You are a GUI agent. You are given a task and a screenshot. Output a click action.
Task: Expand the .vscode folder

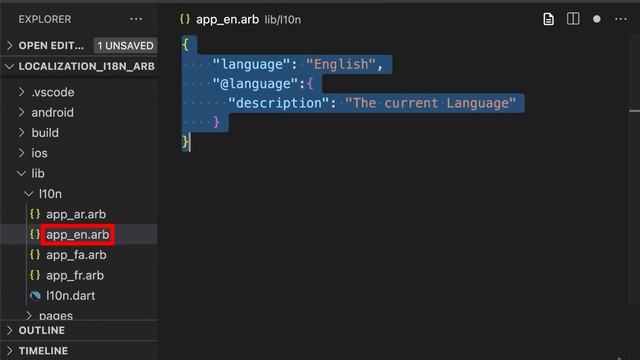[x=22, y=92]
